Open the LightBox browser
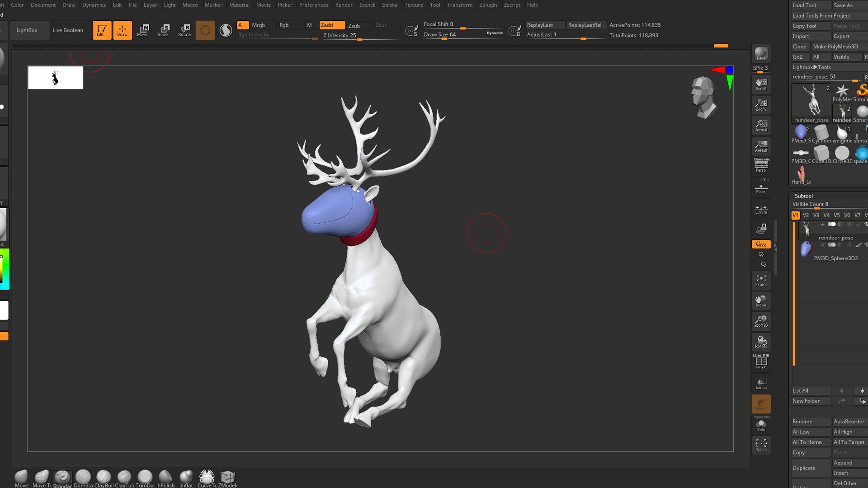 point(27,30)
